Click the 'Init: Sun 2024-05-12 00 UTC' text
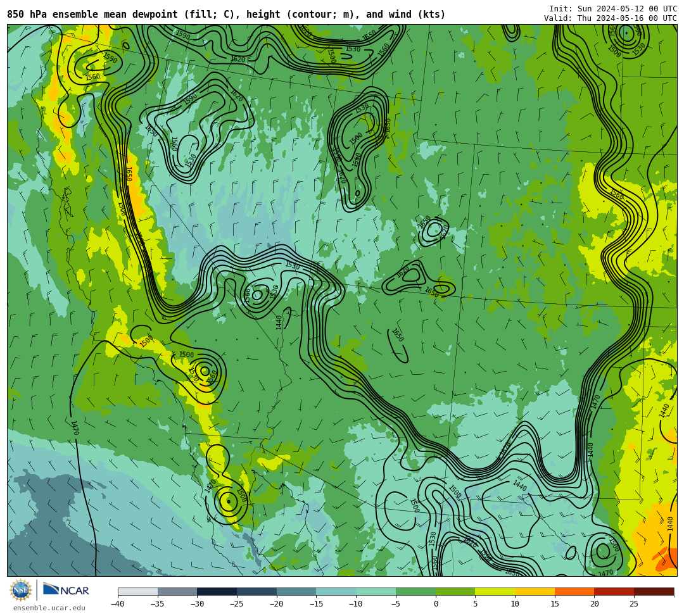Image resolution: width=684 pixels, height=616 pixels. (x=613, y=9)
